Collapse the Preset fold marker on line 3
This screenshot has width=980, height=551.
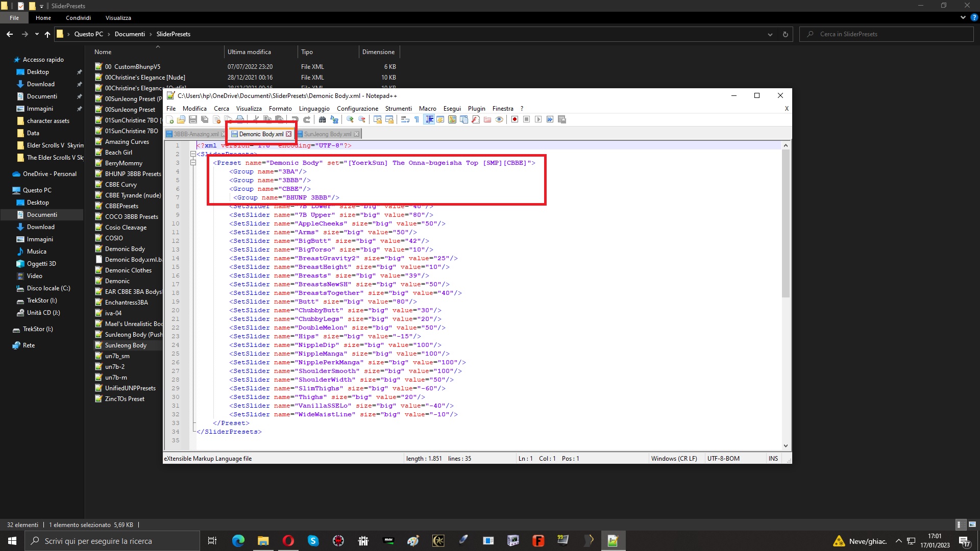coord(193,163)
